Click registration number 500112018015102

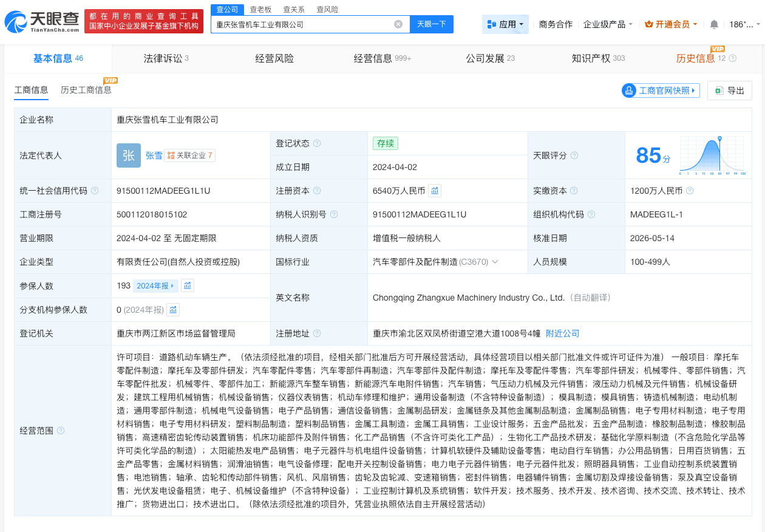[x=152, y=214]
